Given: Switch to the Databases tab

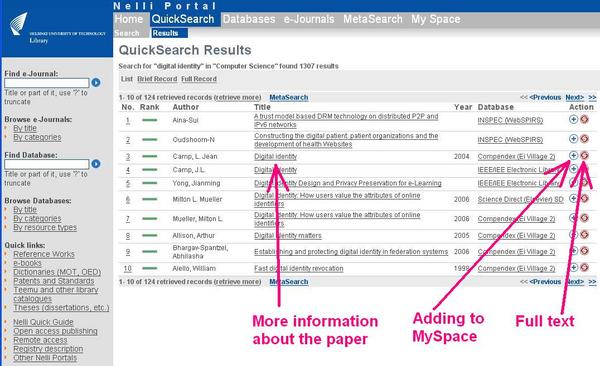Looking at the screenshot, I should coord(249,19).
